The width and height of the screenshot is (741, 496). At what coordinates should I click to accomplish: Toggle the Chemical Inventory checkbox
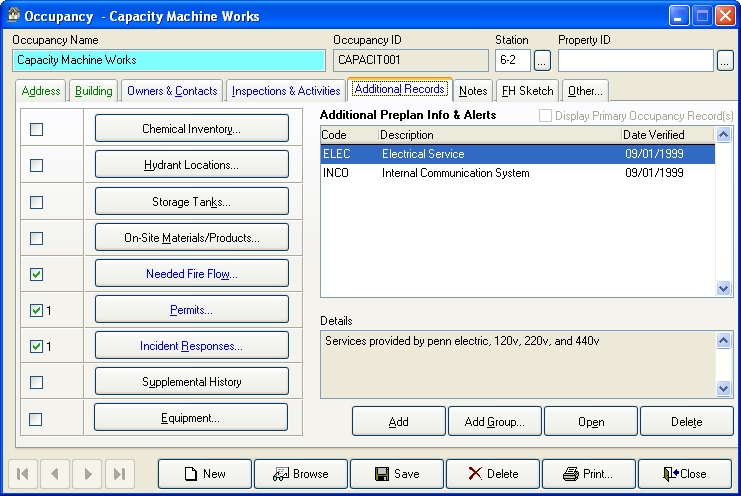(x=37, y=129)
